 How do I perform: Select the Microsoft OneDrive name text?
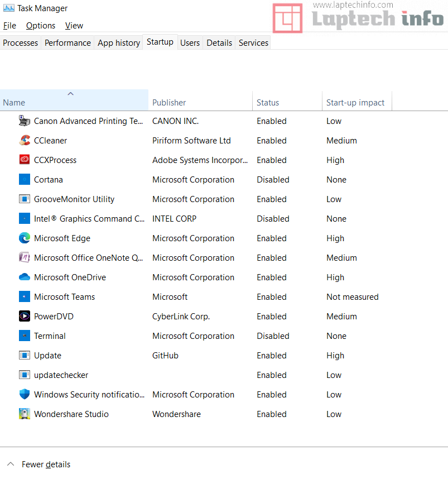70,277
